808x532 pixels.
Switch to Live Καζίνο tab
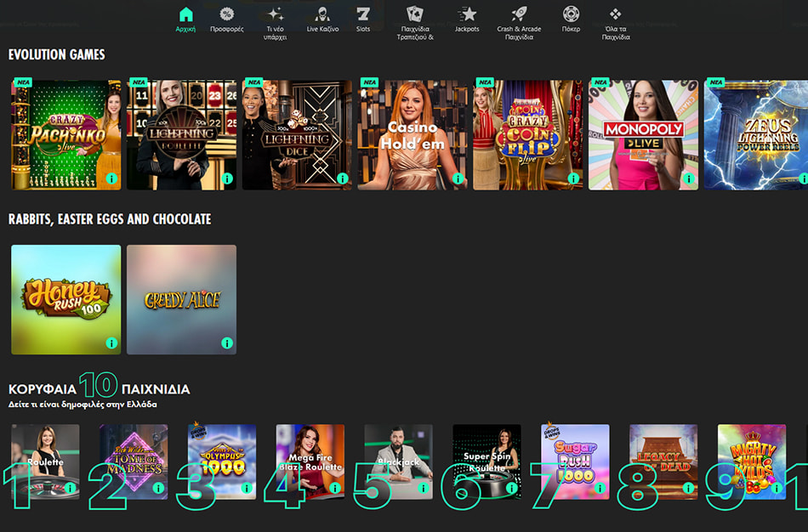(x=322, y=20)
